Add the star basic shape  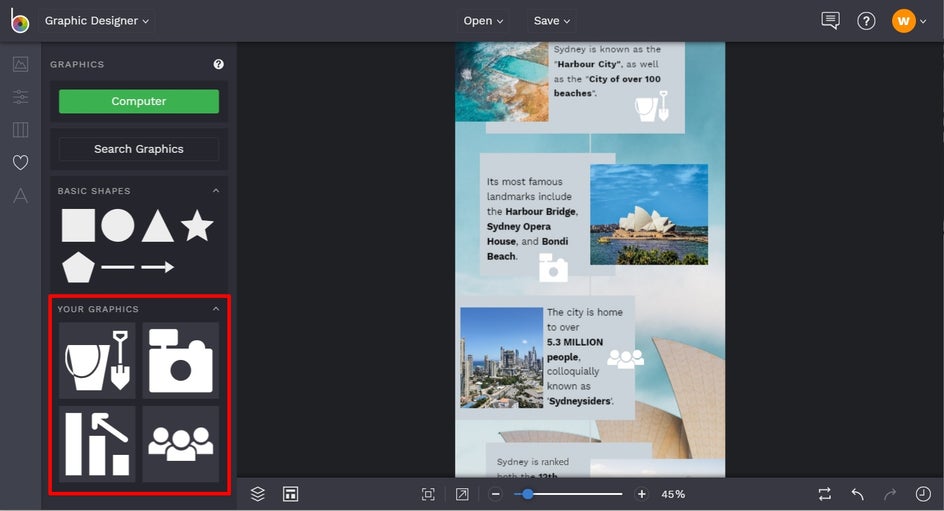coord(197,225)
